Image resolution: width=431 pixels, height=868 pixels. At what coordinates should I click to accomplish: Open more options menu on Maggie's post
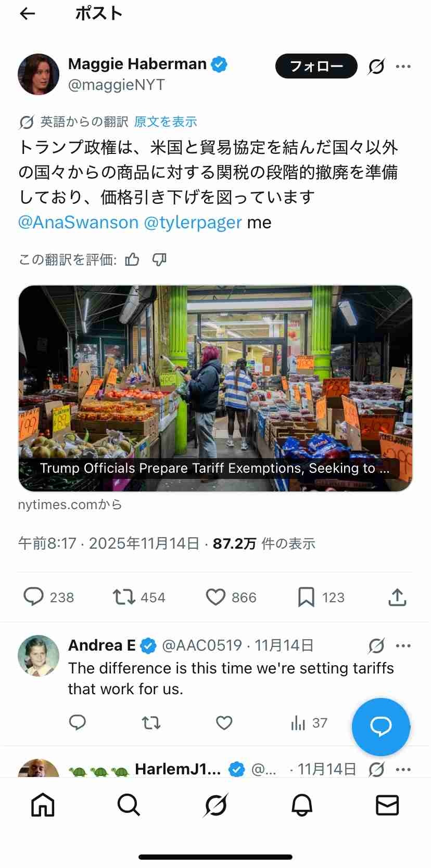(403, 67)
